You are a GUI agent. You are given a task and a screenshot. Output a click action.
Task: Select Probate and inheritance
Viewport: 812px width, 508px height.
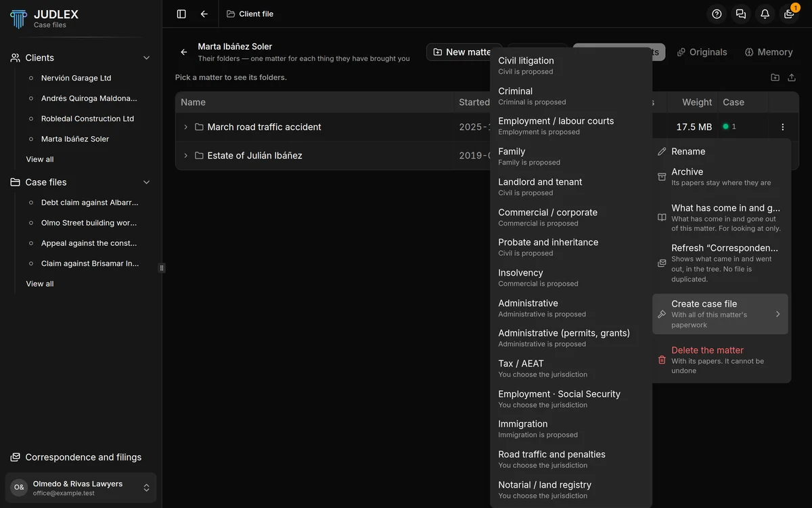(x=570, y=247)
